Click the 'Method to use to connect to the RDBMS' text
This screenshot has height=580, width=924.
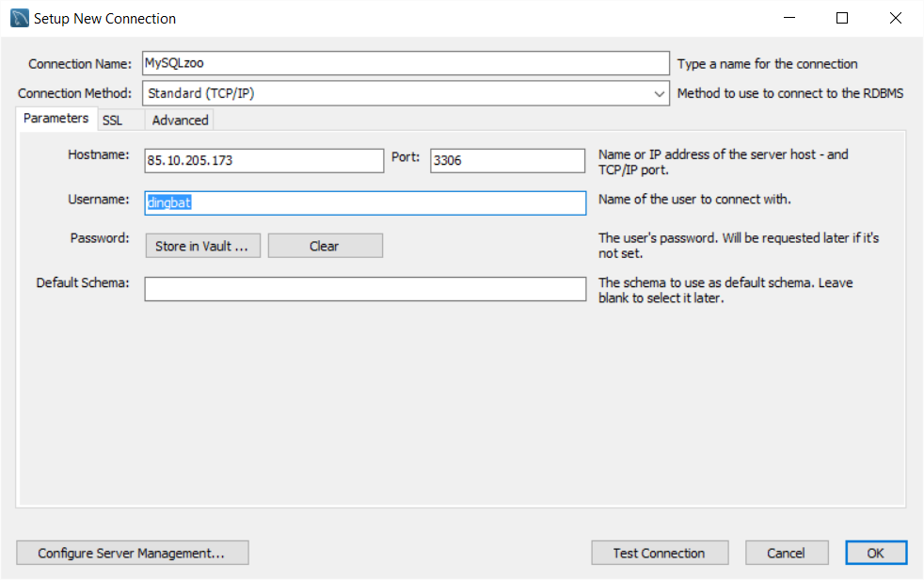coord(790,93)
